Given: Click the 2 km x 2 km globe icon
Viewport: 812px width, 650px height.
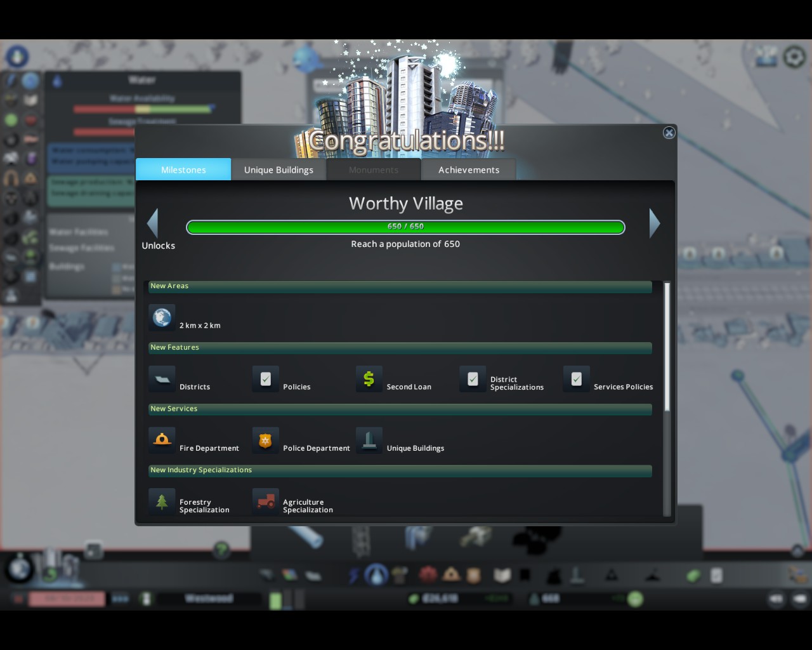Looking at the screenshot, I should [x=162, y=317].
